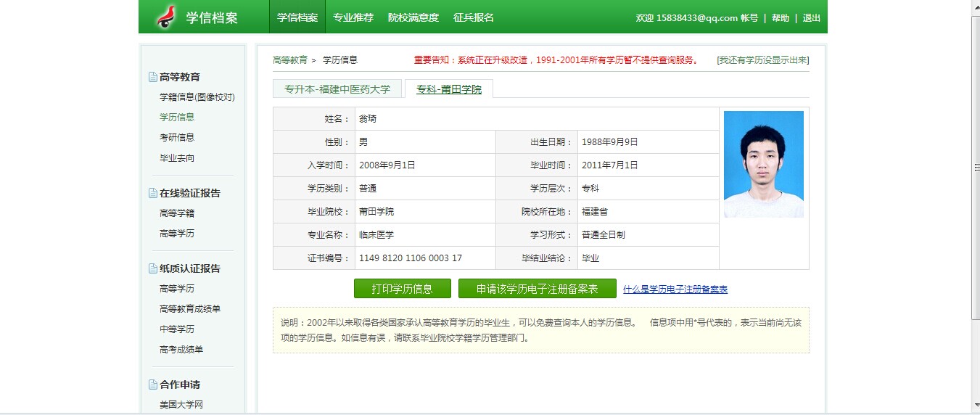Click certificate number 1149 8120 1106 0003 17
980x415 pixels.
point(411,258)
